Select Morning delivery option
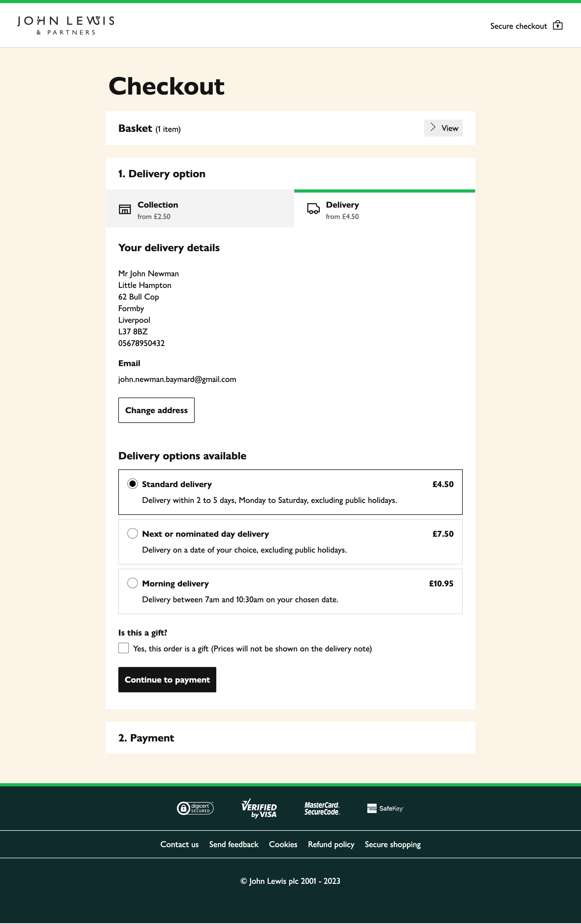The width and height of the screenshot is (581, 924). (132, 583)
